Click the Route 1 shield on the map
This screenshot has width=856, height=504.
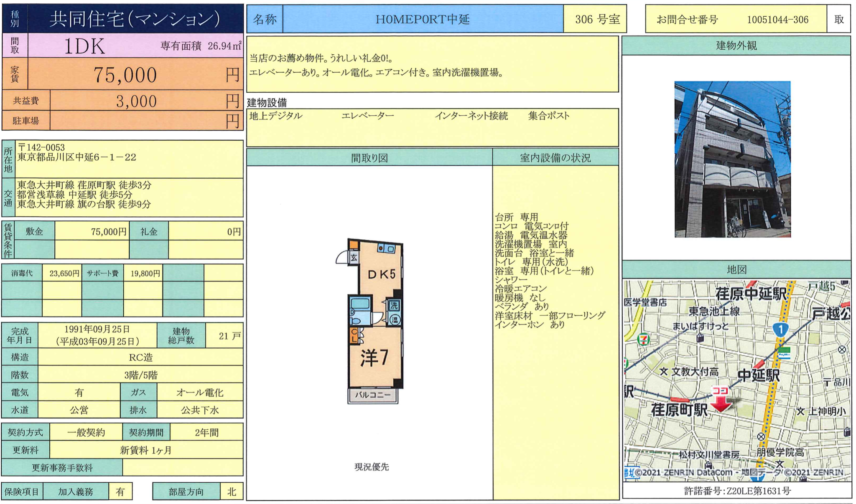[x=780, y=329]
